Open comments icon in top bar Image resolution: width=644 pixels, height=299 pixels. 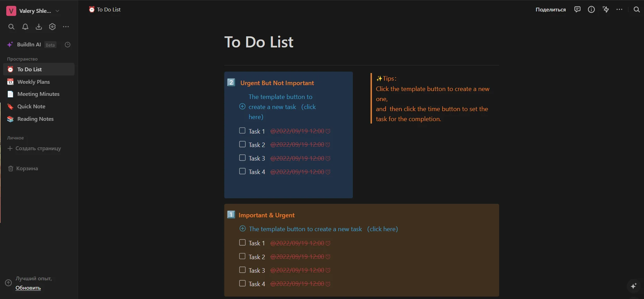[x=577, y=9]
